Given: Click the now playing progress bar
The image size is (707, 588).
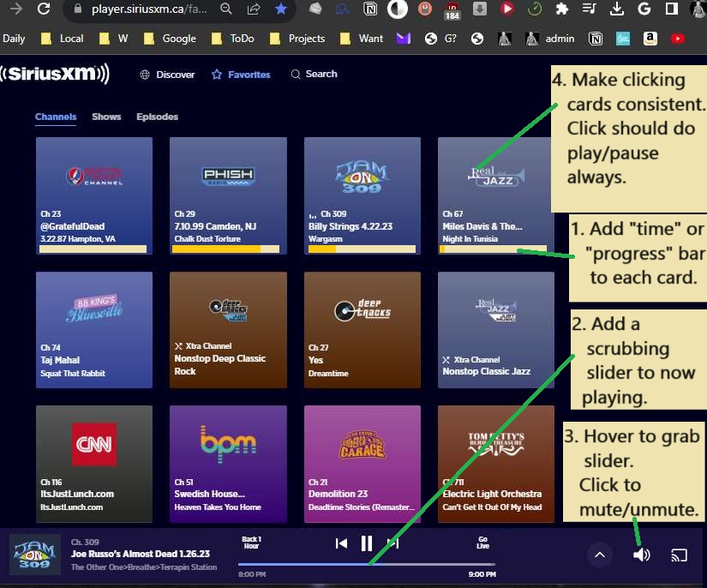Looking at the screenshot, I should click(x=366, y=564).
